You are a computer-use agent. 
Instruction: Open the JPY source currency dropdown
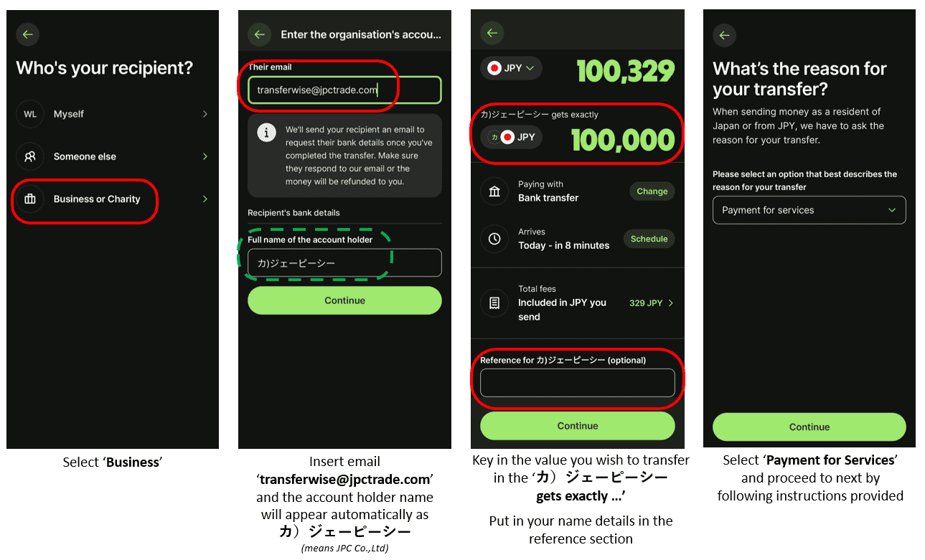click(511, 68)
